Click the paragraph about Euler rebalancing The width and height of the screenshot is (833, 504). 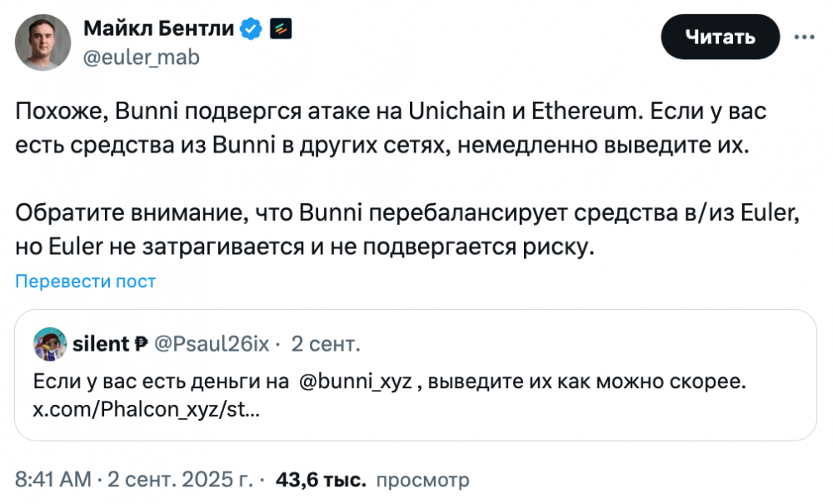(407, 231)
